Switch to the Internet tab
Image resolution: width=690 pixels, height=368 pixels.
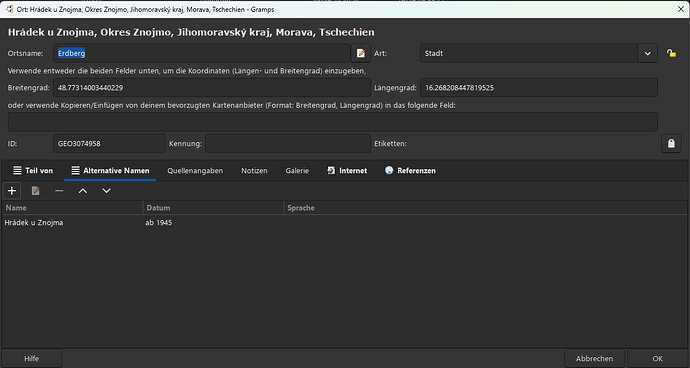[x=347, y=171]
